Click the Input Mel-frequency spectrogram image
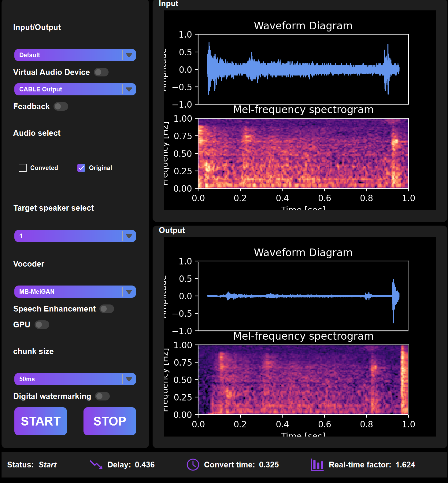The image size is (448, 483). pos(303,153)
